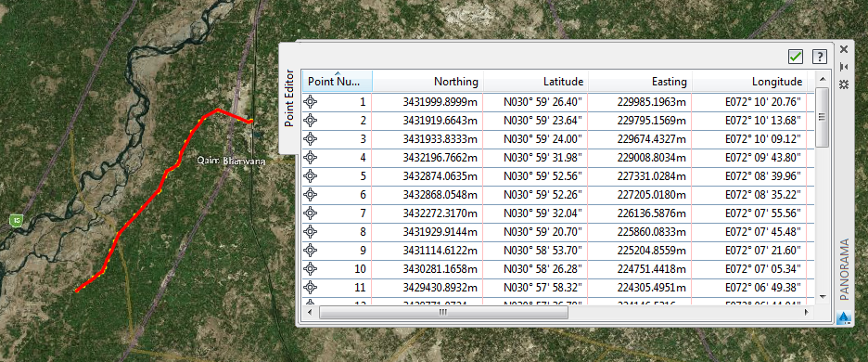Select Latitude cell N030° 57' 58.32"
Screen dimensions: 868x362
tap(535, 288)
